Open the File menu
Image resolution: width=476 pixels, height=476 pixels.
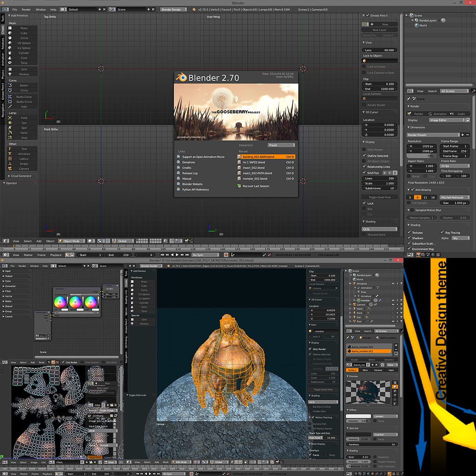[x=14, y=9]
